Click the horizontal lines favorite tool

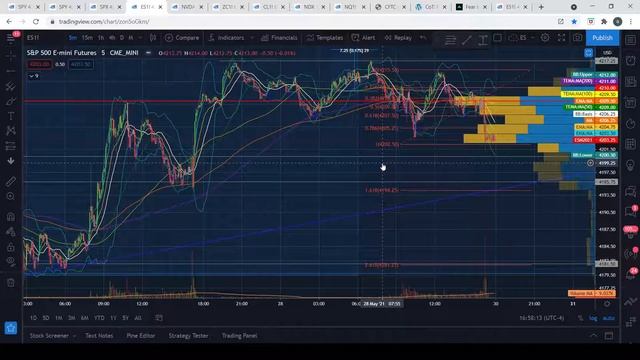tap(451, 40)
